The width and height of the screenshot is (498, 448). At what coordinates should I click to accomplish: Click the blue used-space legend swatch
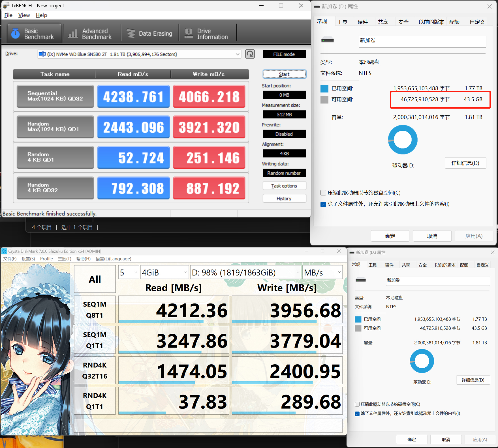[324, 88]
